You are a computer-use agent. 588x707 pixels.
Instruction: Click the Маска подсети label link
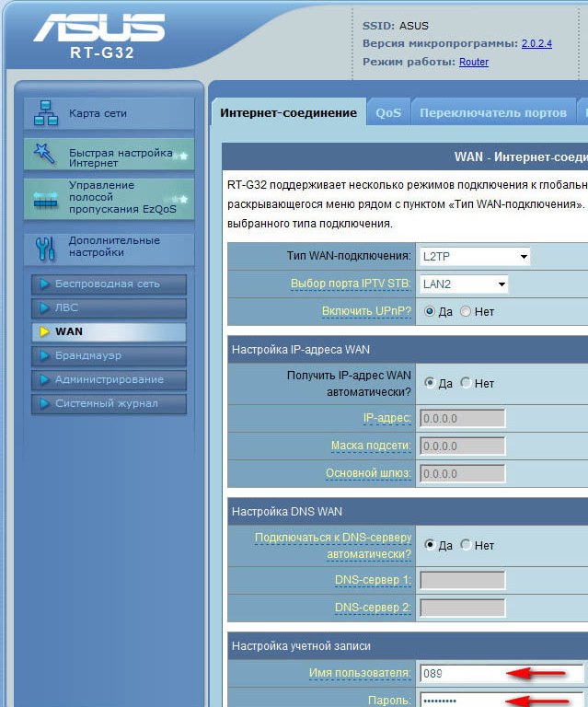pyautogui.click(x=371, y=446)
